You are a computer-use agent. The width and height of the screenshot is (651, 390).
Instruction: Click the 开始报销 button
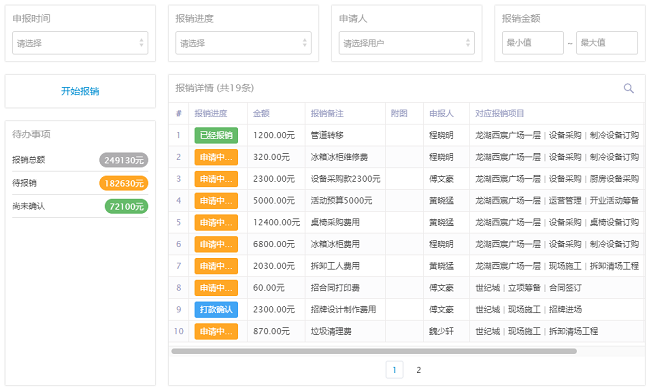coord(80,91)
